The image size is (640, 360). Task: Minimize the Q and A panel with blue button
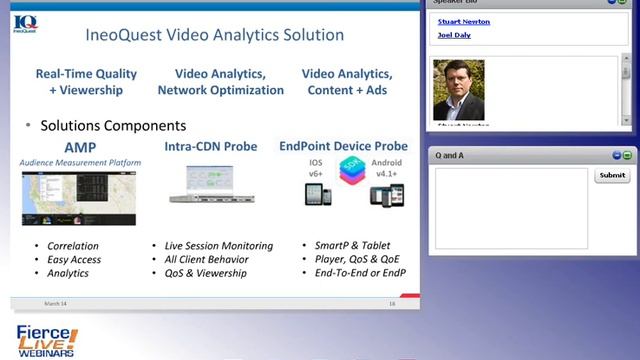(617, 156)
